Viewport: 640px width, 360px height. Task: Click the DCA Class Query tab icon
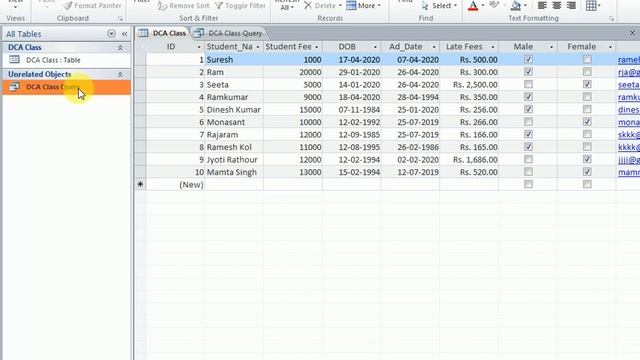pyautogui.click(x=199, y=33)
